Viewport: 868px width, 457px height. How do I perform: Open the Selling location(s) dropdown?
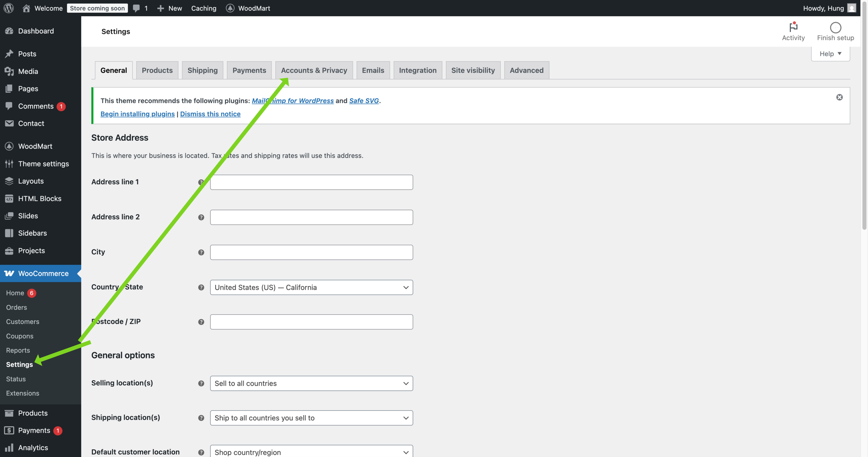point(311,383)
